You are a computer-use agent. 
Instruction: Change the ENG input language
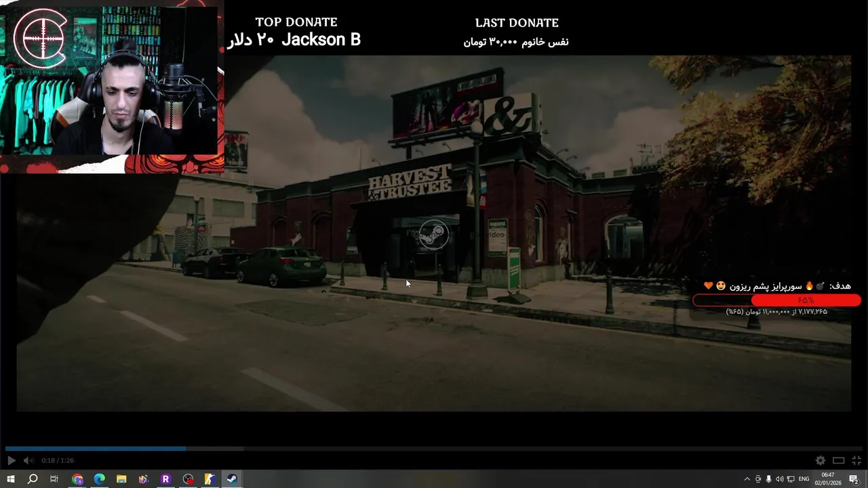pos(804,479)
